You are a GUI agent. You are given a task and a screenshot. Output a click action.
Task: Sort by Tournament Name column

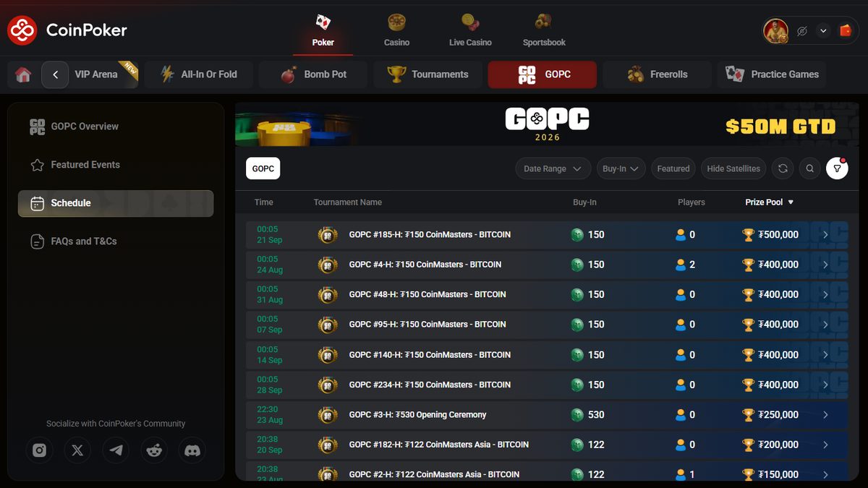pos(348,202)
